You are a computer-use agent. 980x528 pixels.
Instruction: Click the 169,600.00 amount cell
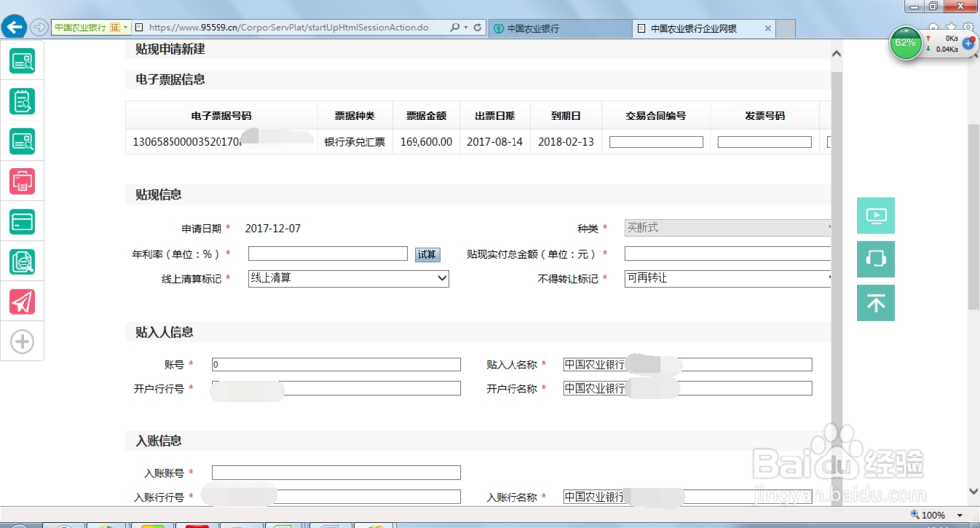point(425,142)
